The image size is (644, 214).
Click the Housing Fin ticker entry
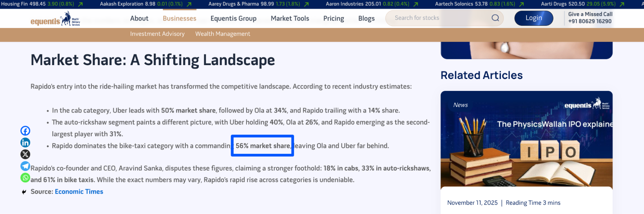pos(42,4)
